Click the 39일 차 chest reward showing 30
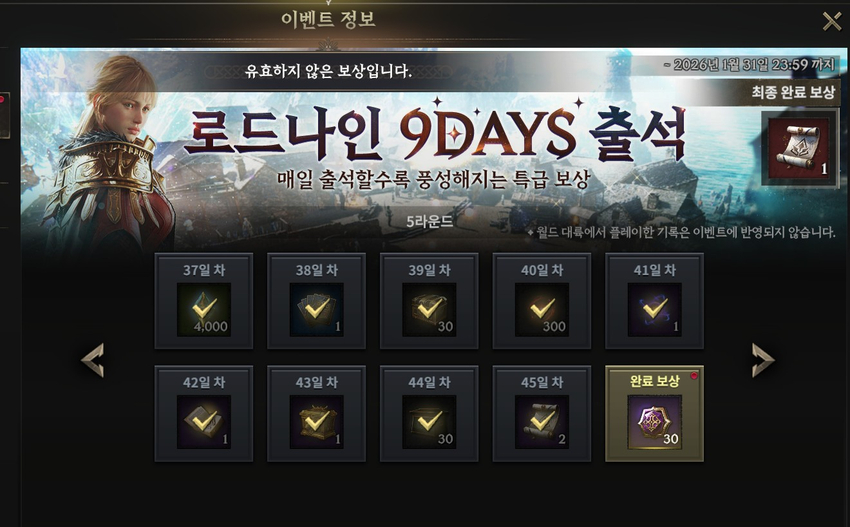850x527 pixels. pos(429,310)
